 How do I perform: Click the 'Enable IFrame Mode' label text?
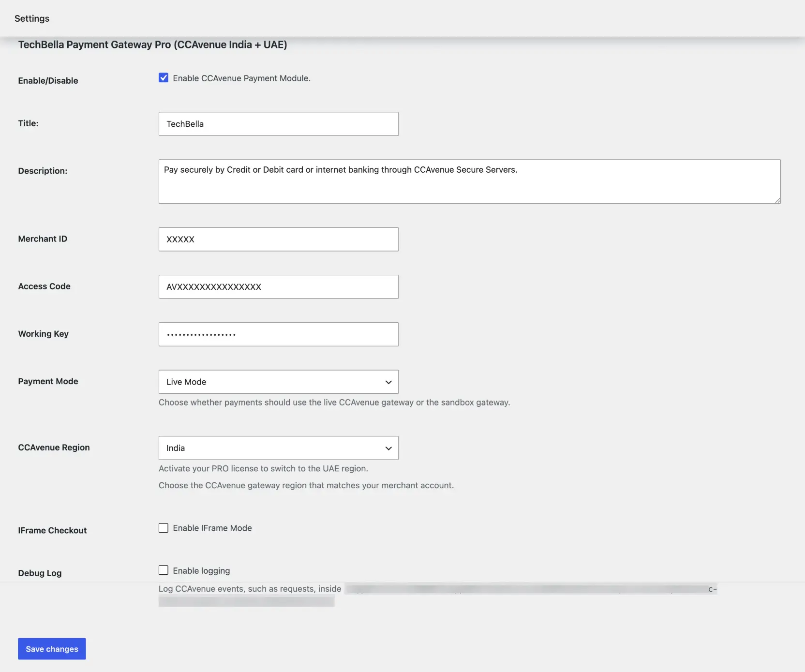[x=212, y=528]
